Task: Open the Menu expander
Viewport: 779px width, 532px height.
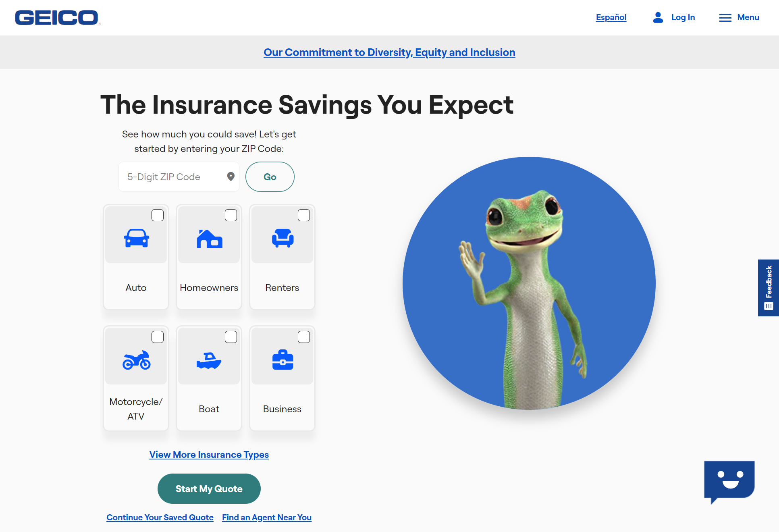Action: coord(740,17)
